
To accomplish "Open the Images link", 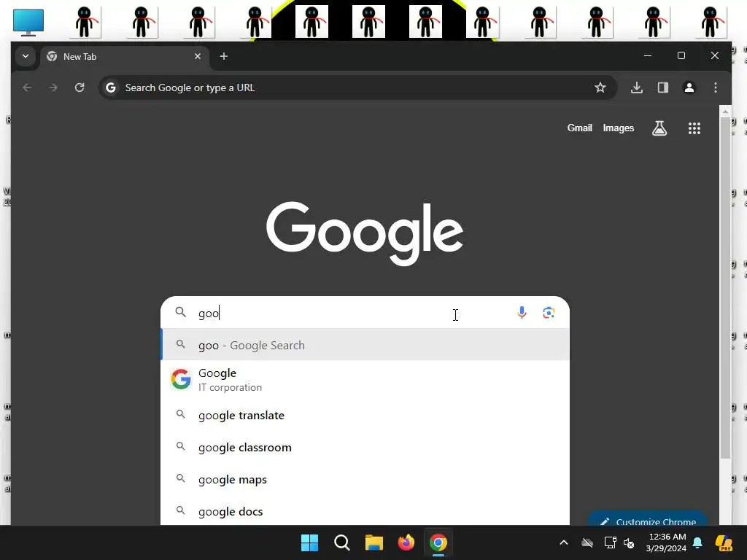I will pos(619,128).
